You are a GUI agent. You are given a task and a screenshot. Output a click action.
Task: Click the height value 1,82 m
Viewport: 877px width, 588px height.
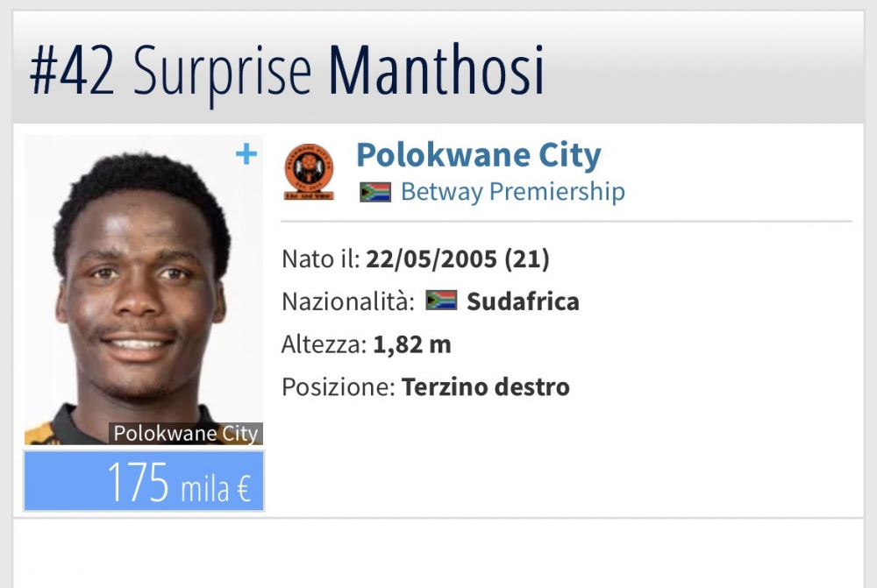tap(411, 344)
